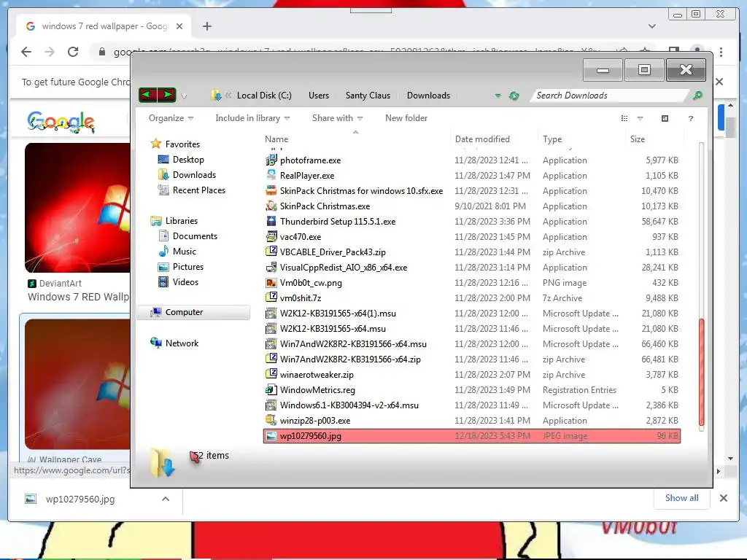Select Santy Claus in the breadcrumb path
The width and height of the screenshot is (747, 560).
368,96
